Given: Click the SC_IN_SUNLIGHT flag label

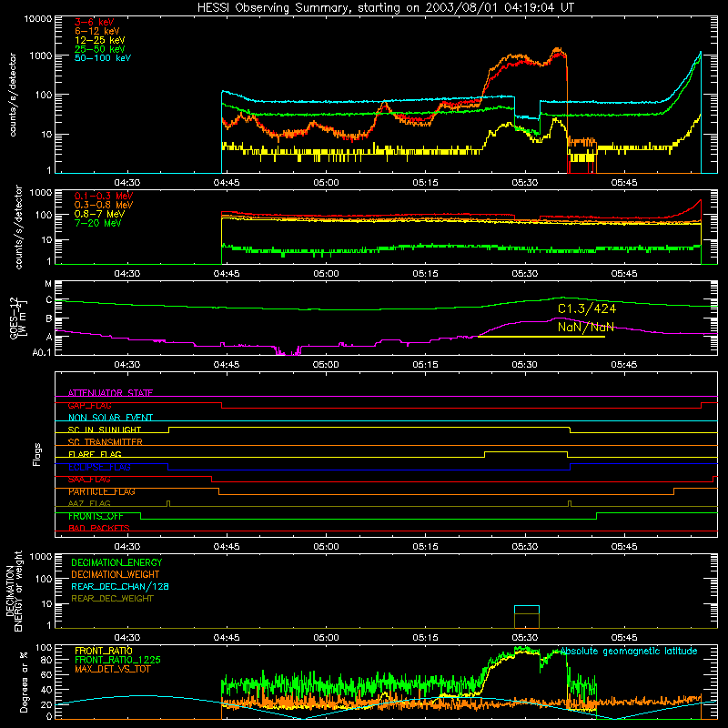Looking at the screenshot, I should coord(105,430).
